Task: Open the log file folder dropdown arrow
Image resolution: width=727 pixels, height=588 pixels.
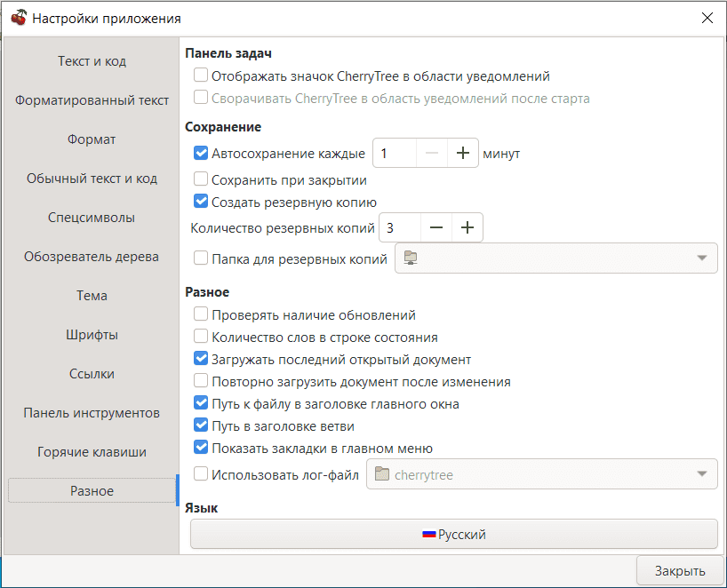Action: pyautogui.click(x=702, y=473)
